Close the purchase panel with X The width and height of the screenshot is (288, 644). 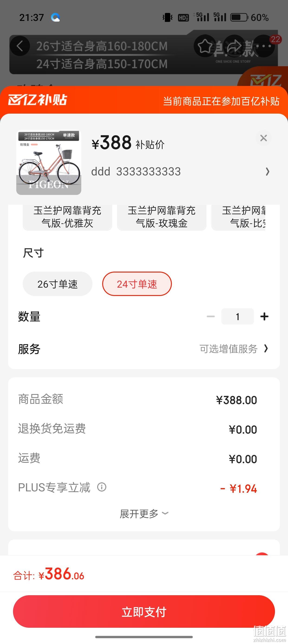(264, 138)
